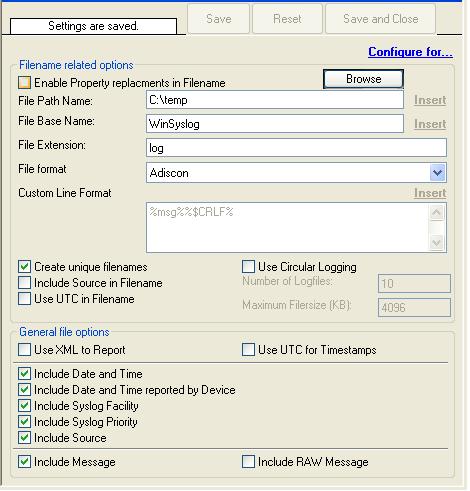Enable Property replacements in Filename checkbox
The height and width of the screenshot is (491, 470).
coord(24,83)
